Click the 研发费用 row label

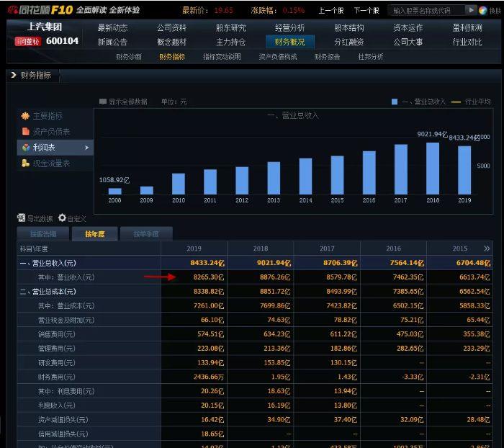click(57, 363)
